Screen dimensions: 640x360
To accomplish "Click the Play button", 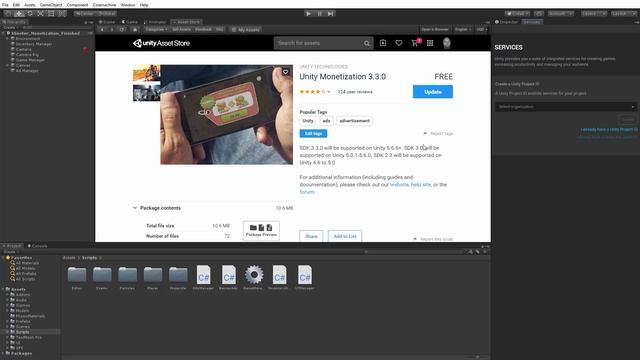I will 309,13.
